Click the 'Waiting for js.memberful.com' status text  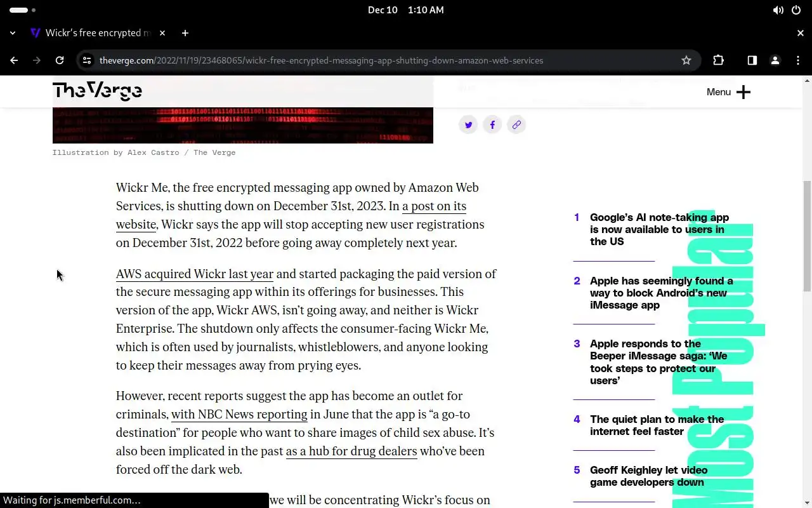click(x=72, y=500)
